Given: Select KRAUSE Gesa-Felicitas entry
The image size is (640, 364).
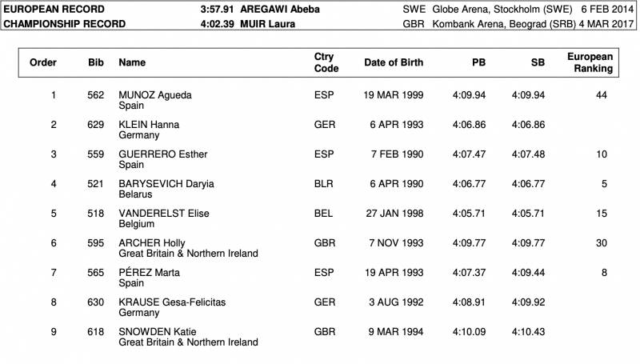Looking at the screenshot, I should tap(167, 302).
